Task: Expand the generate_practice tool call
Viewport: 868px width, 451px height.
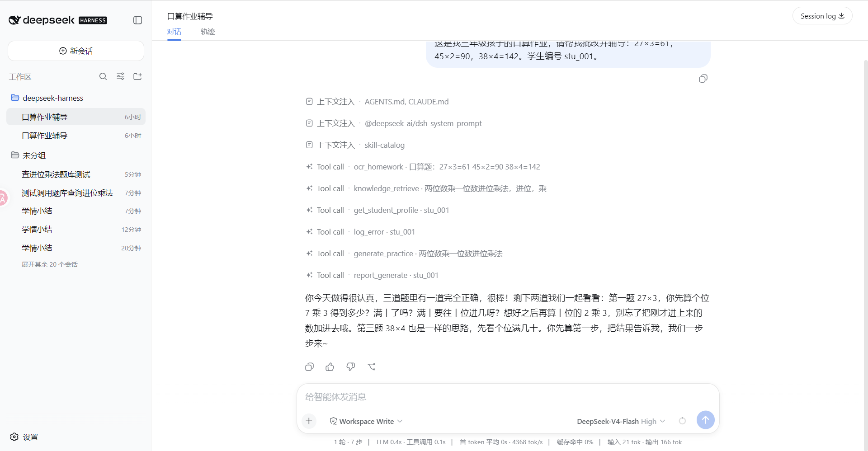Action: pos(404,254)
